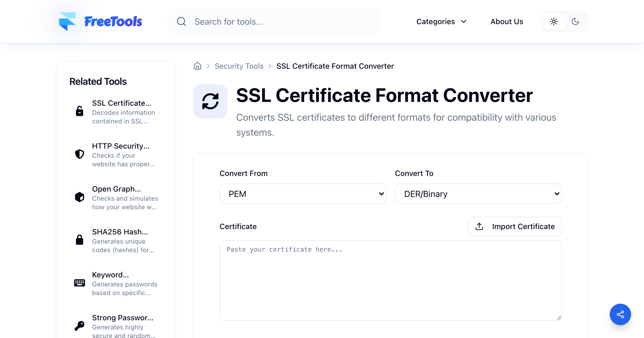
Task: Open the Strong Passwor... related tool
Action: [116, 326]
